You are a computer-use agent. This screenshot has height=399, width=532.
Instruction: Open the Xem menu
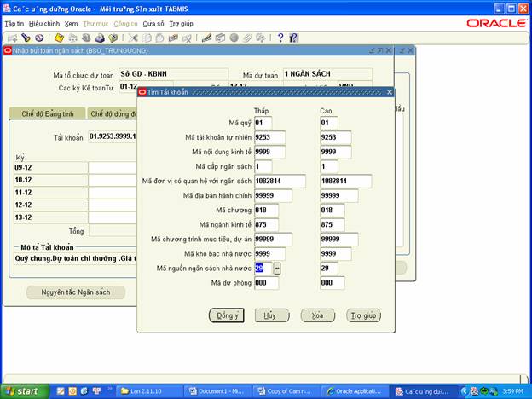click(x=72, y=24)
